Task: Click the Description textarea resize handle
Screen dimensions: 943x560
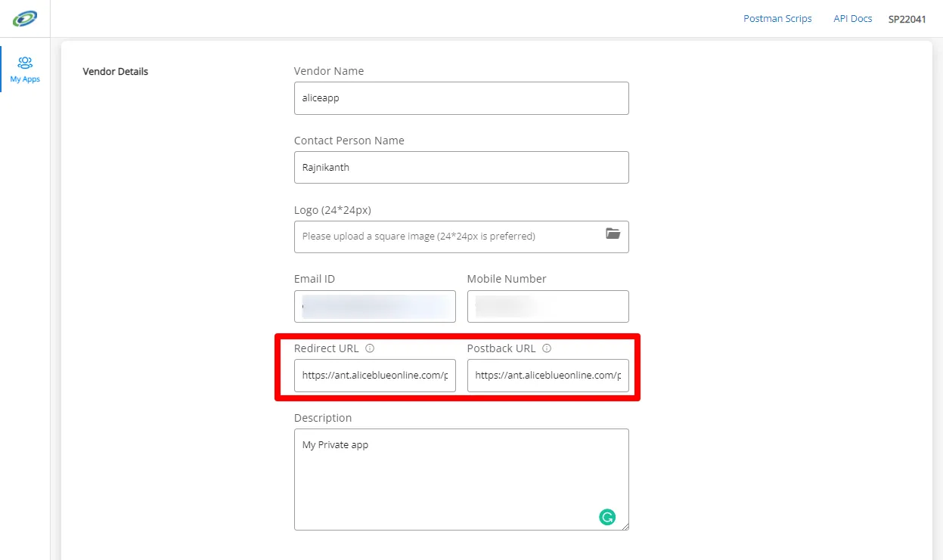Action: (625, 527)
